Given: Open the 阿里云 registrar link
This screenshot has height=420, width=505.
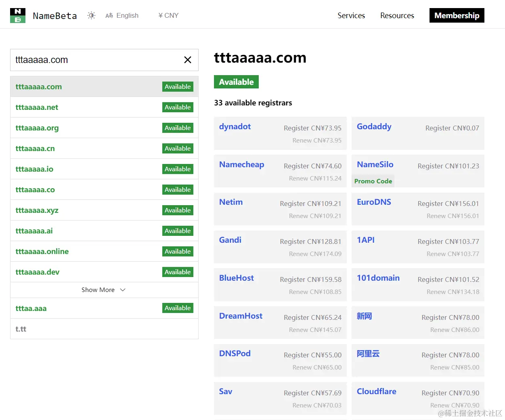Looking at the screenshot, I should click(368, 353).
